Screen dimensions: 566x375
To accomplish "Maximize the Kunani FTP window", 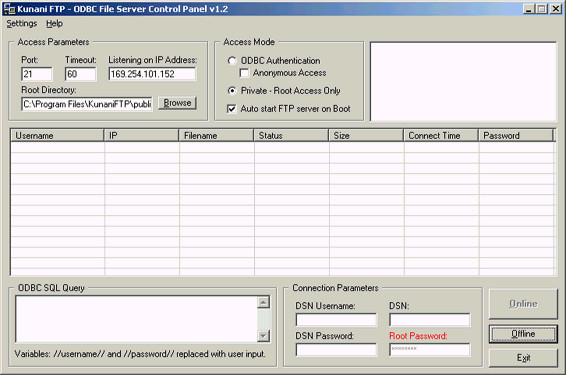I will point(541,9).
